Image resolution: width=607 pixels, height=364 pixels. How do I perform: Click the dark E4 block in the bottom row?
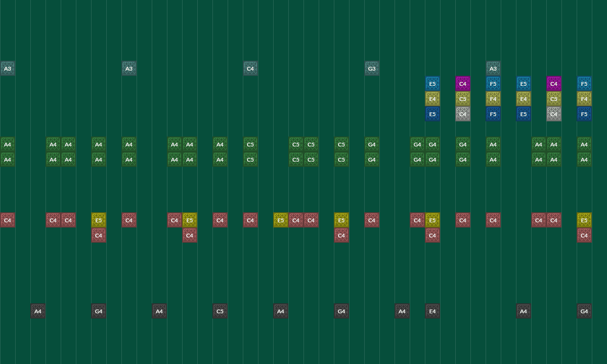pos(432,311)
